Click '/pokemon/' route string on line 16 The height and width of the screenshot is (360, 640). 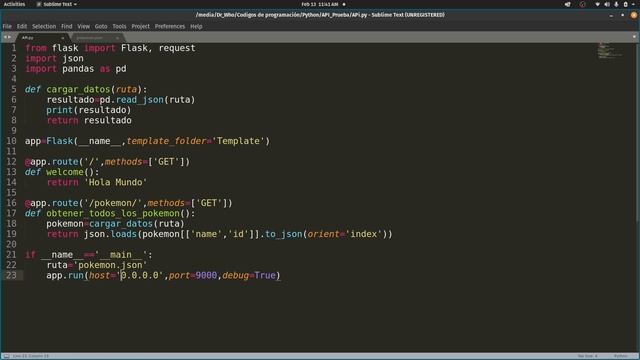click(113, 203)
